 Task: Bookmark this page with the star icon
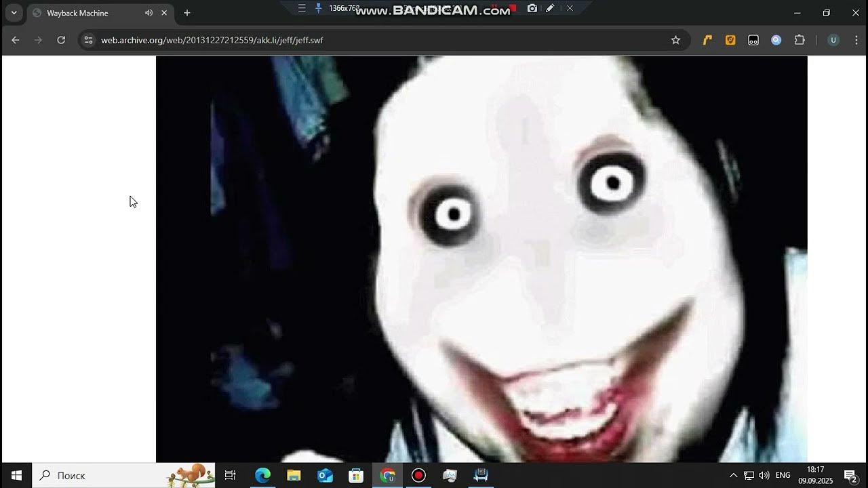coord(675,40)
